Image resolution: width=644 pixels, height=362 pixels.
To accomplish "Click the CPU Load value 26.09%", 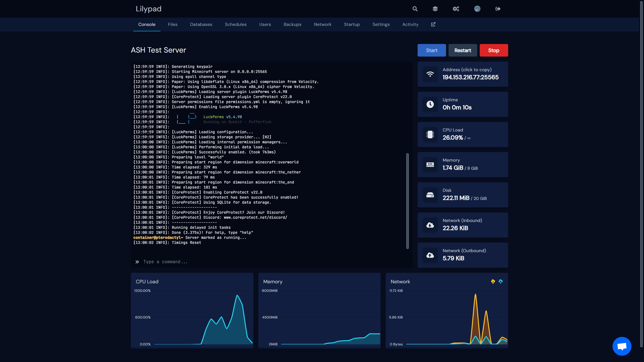I will click(x=453, y=138).
